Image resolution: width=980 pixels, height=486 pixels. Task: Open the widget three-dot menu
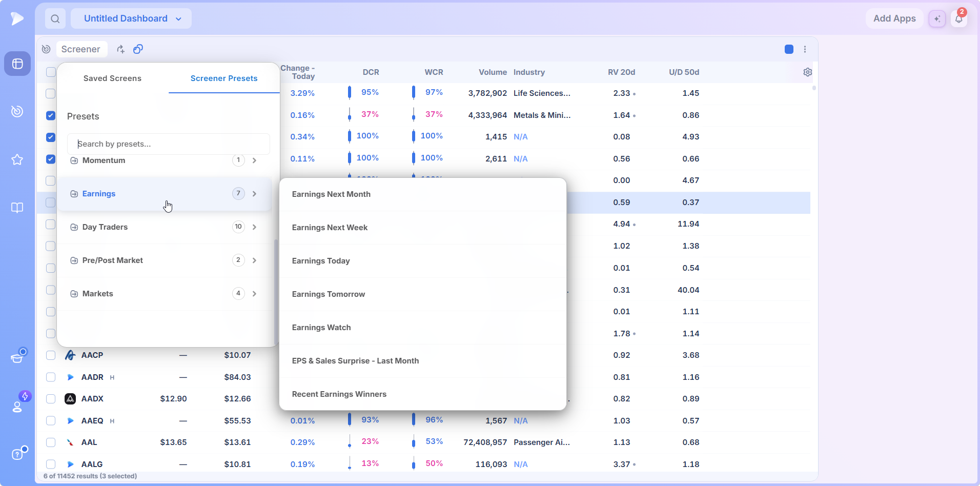(805, 49)
